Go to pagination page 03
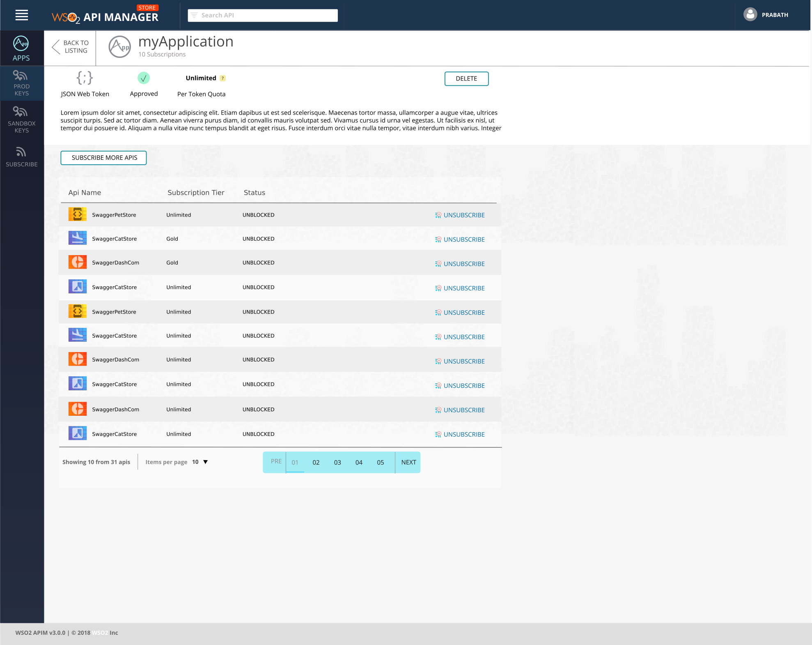Screen dimensions: 812x645 click(337, 462)
